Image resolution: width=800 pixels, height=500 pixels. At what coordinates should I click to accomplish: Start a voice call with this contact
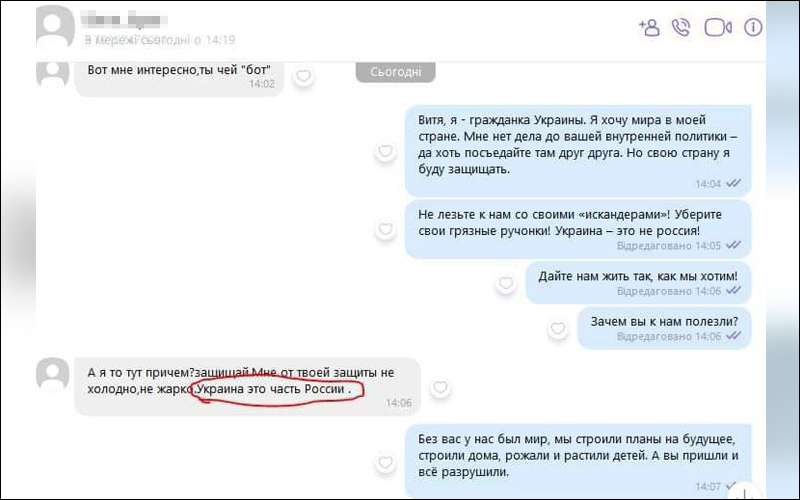681,27
